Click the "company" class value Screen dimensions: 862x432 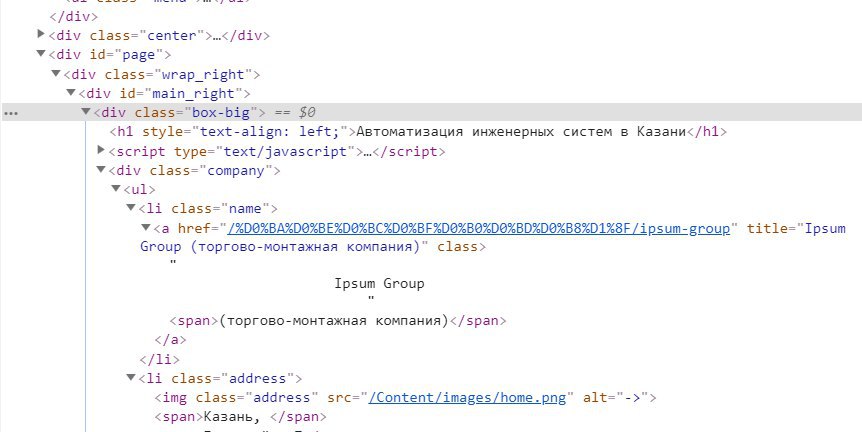click(x=236, y=170)
